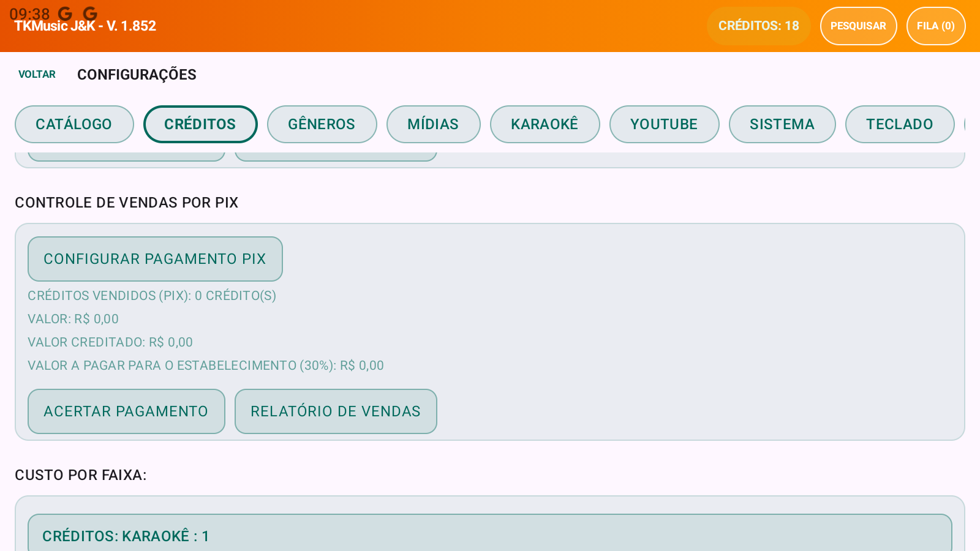Click ACERTAR PAGAMENTO button
This screenshot has height=551, width=980.
[x=126, y=411]
